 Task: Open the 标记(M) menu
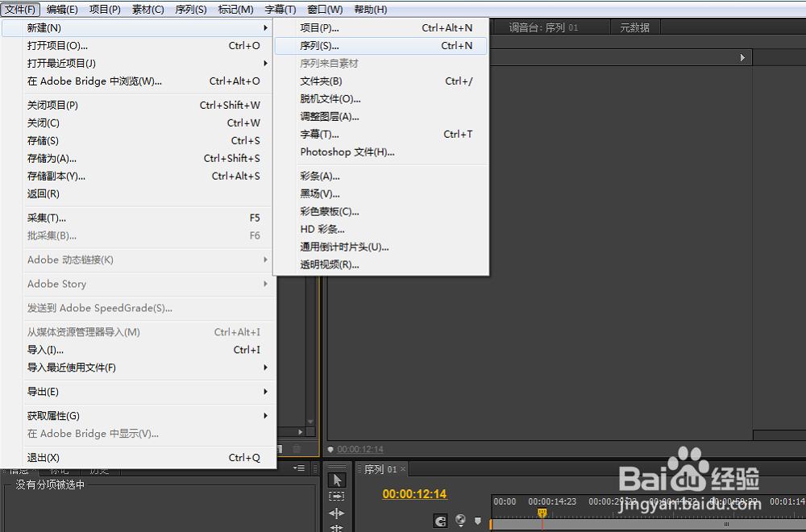(235, 9)
